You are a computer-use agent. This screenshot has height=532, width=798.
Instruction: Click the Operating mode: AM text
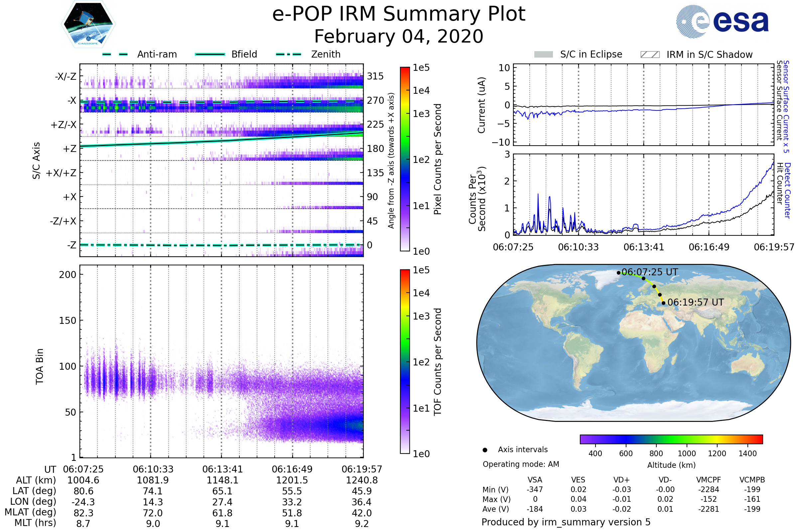[x=521, y=464]
